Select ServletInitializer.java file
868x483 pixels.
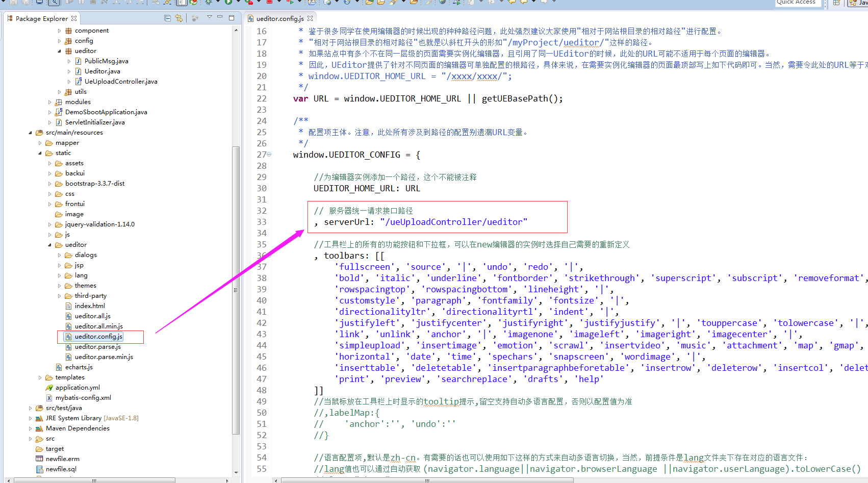point(95,122)
